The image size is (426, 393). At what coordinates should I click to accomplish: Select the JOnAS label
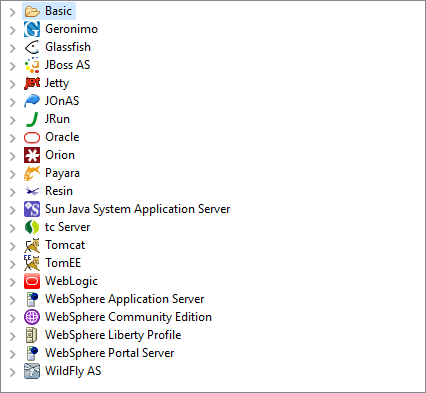(62, 101)
